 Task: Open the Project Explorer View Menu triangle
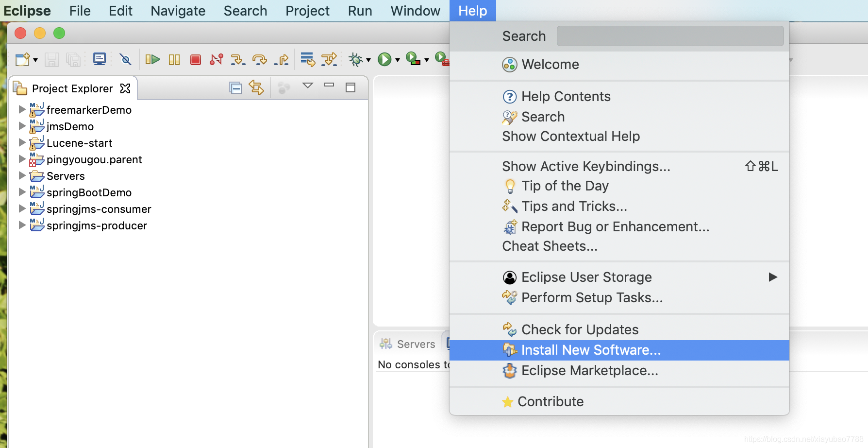point(308,86)
